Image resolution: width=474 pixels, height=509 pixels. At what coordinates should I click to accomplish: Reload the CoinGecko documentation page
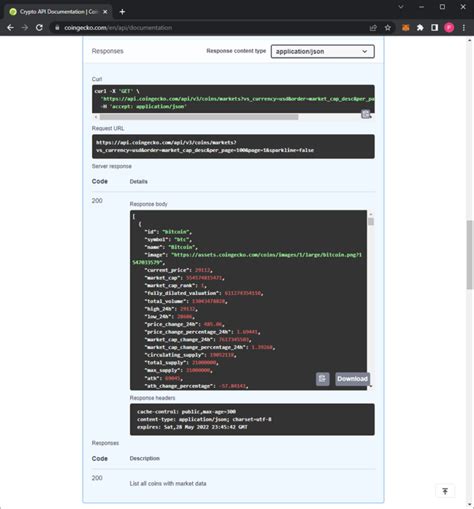click(39, 28)
